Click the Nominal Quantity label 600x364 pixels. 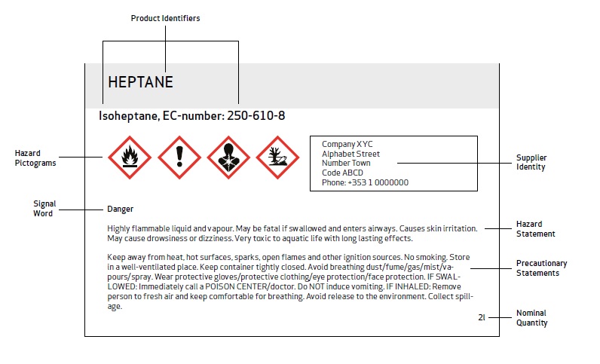click(x=531, y=318)
